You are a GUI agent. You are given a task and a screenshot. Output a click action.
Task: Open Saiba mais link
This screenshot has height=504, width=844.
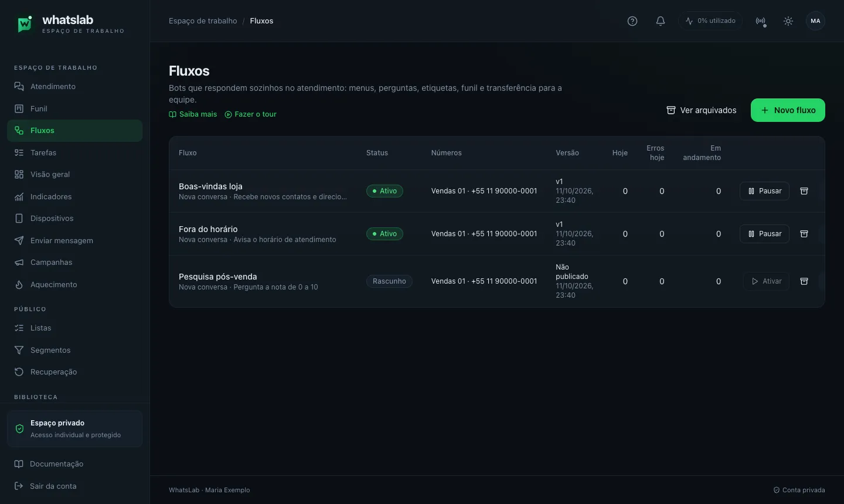click(193, 114)
